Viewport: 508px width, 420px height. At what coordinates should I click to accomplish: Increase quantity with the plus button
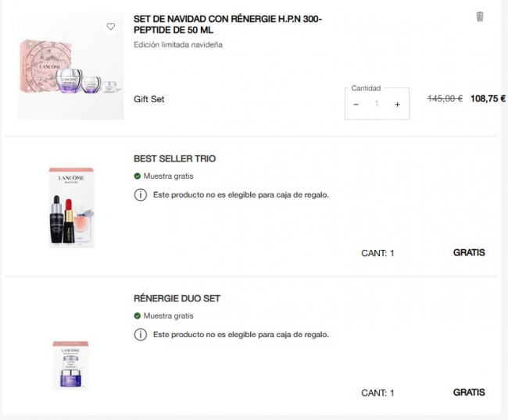[x=397, y=104]
